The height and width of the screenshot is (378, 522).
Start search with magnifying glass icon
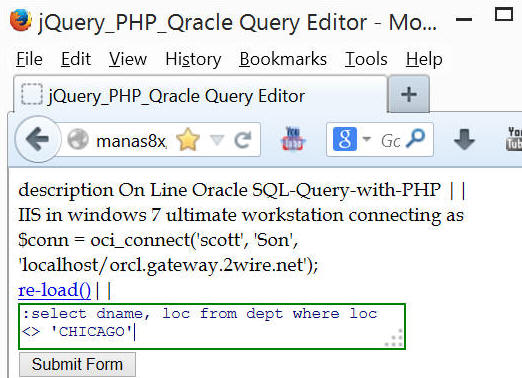coord(416,139)
